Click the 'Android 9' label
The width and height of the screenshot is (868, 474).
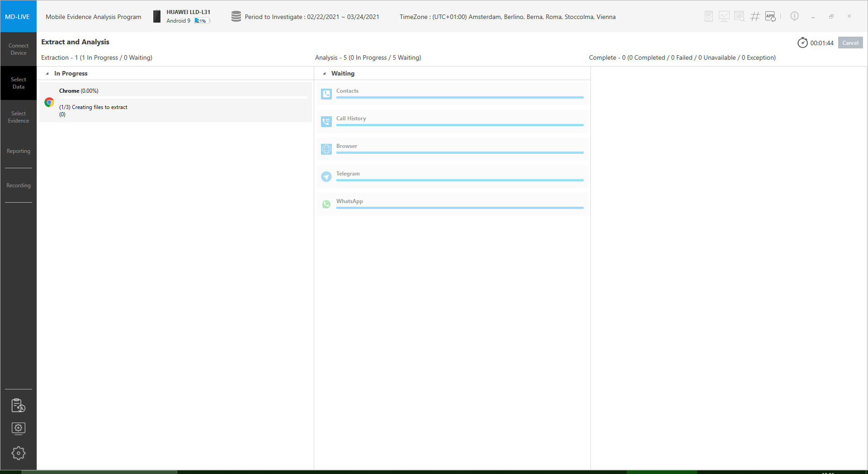tap(178, 21)
